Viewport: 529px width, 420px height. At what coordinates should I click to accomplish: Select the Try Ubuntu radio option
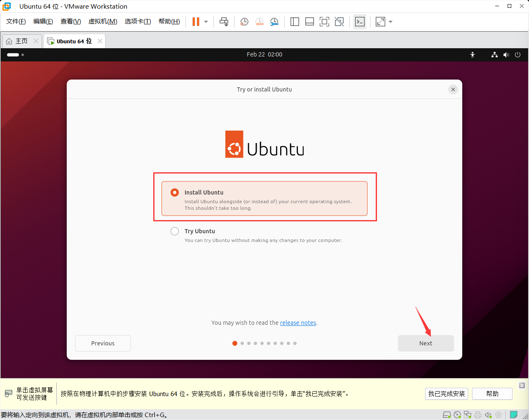pyautogui.click(x=175, y=231)
